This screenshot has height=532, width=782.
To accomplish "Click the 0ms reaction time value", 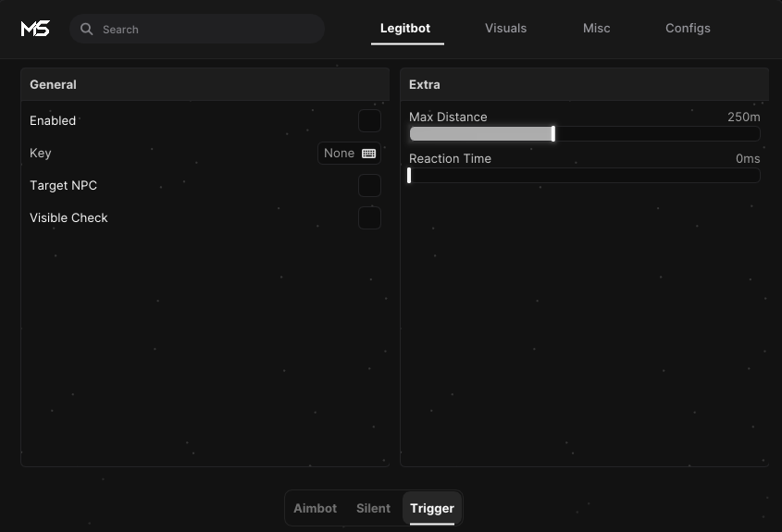I will [x=748, y=158].
